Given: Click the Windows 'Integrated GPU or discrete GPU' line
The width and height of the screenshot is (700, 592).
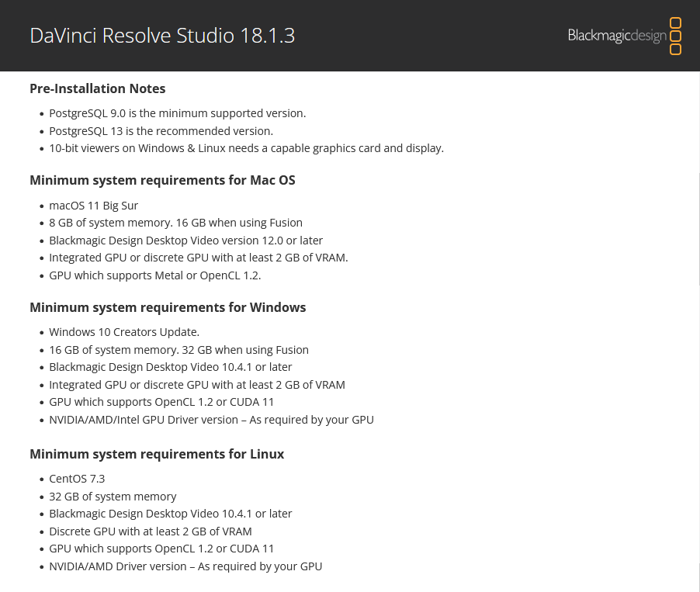Looking at the screenshot, I should [197, 385].
